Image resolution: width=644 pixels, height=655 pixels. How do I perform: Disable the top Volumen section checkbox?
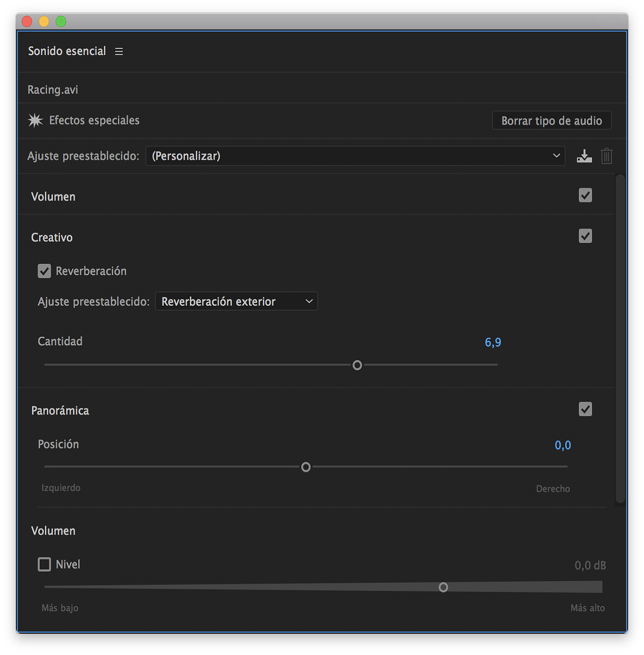(586, 195)
